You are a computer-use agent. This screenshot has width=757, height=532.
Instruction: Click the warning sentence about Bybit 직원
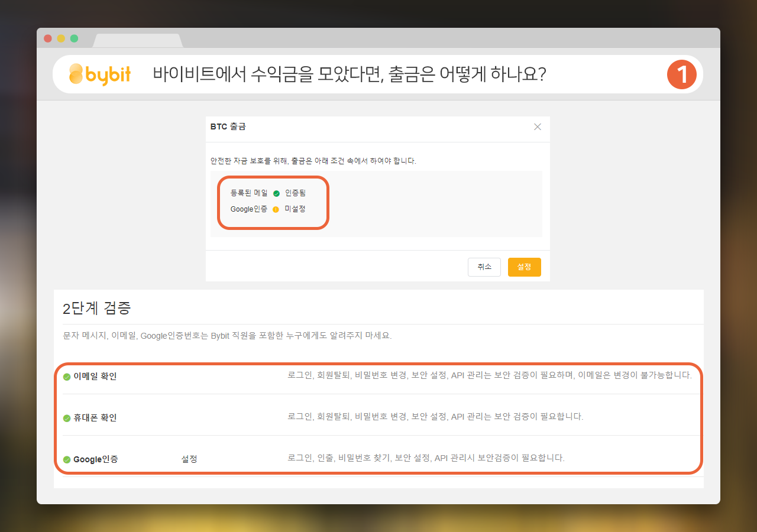click(x=228, y=336)
